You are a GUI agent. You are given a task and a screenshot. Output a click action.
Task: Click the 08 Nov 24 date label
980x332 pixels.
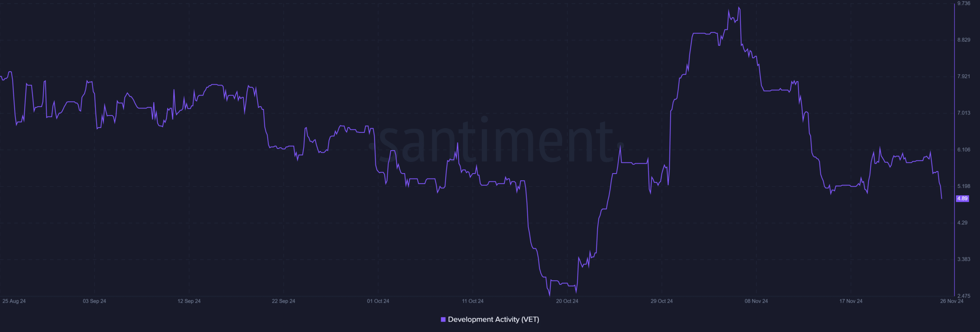[x=756, y=301]
